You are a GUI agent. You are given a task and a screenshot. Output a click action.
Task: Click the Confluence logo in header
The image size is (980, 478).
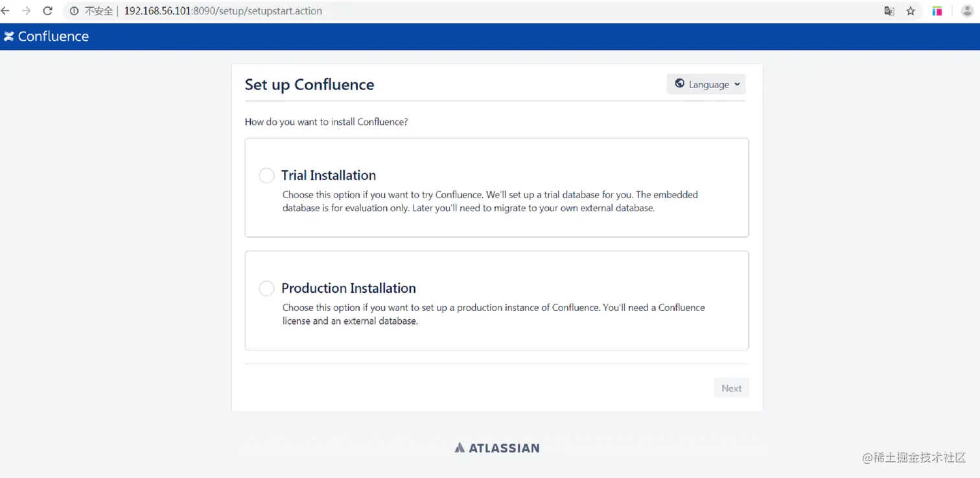coord(46,36)
